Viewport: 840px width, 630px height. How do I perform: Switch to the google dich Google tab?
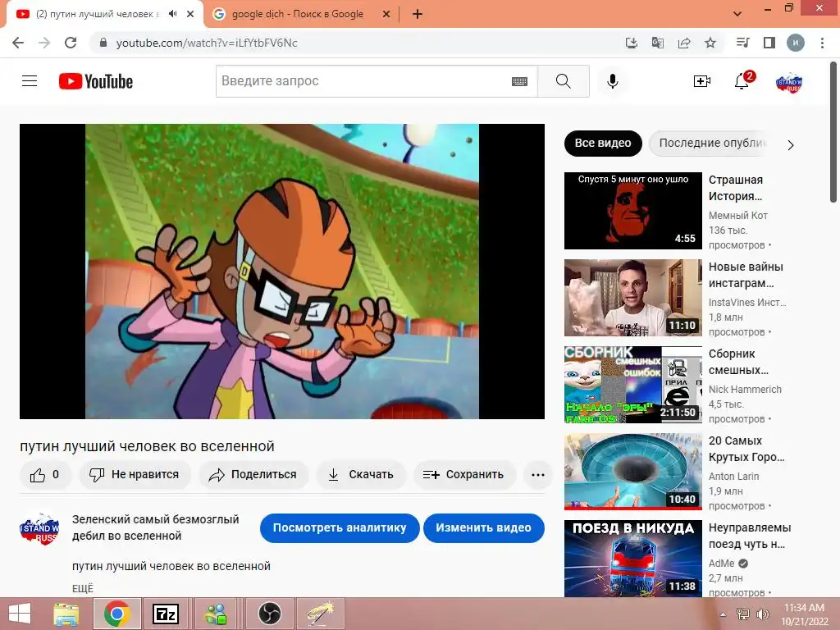tap(297, 14)
